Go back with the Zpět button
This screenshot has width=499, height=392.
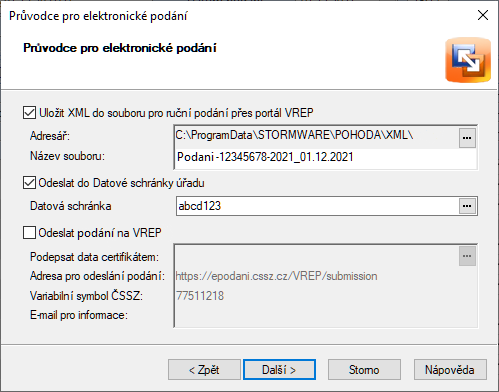pyautogui.click(x=204, y=369)
